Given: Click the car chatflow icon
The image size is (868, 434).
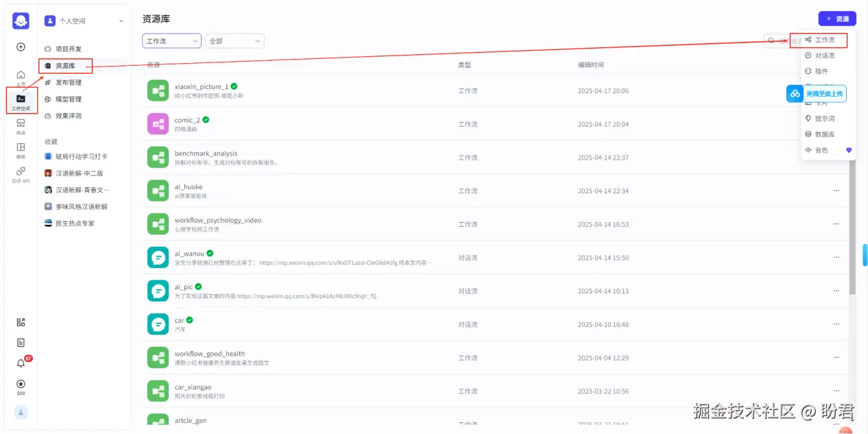Looking at the screenshot, I should click(x=158, y=324).
